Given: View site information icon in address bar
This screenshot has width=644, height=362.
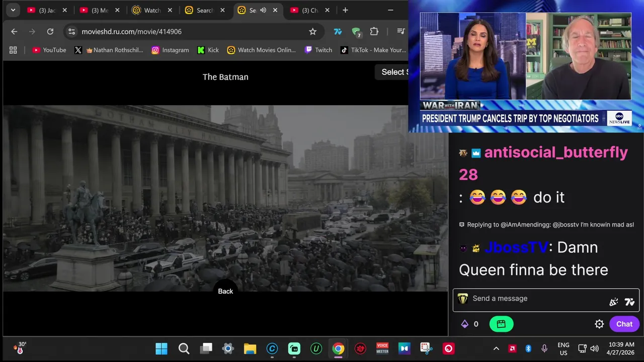Looking at the screenshot, I should [x=72, y=32].
